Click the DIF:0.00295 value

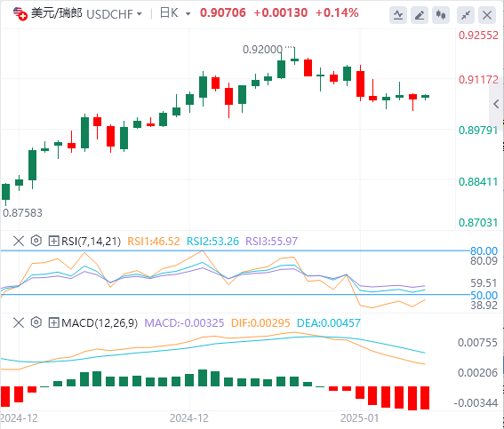point(260,322)
